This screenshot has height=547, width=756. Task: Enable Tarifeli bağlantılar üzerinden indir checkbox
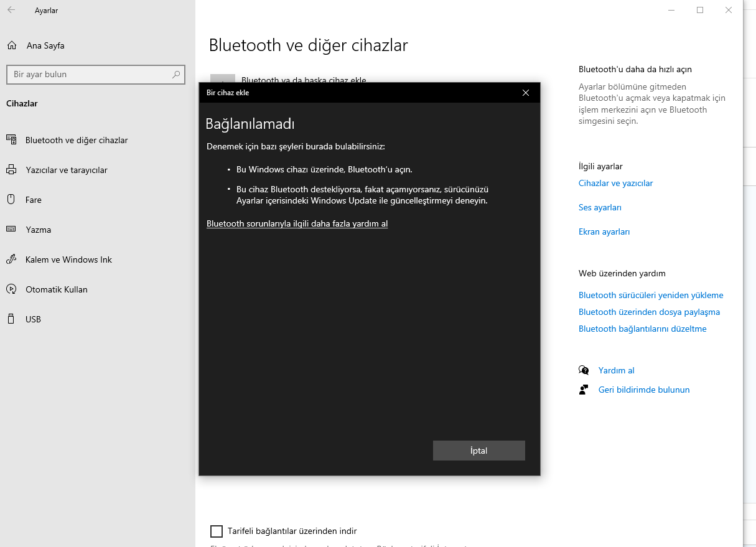(217, 531)
